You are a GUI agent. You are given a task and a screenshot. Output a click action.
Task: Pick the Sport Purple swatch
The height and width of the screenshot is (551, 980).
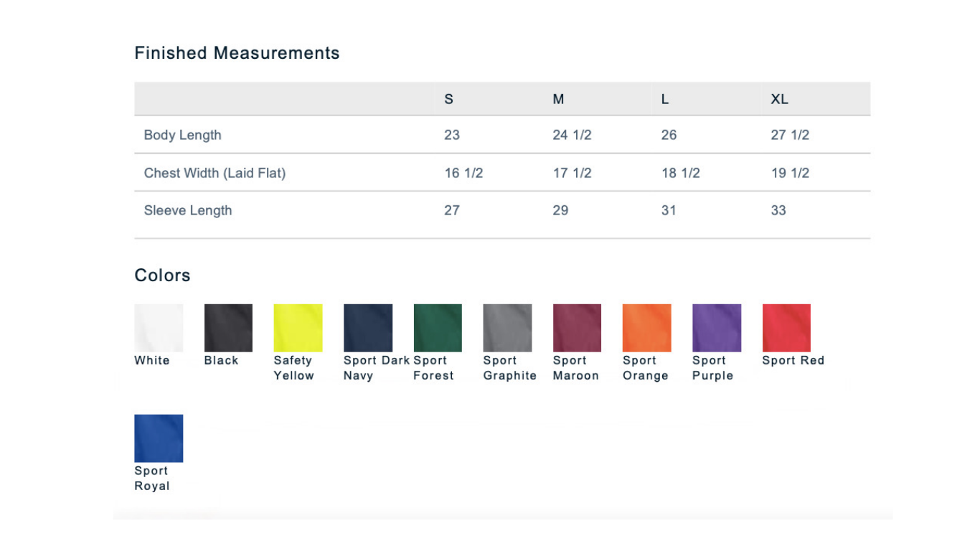pyautogui.click(x=717, y=328)
